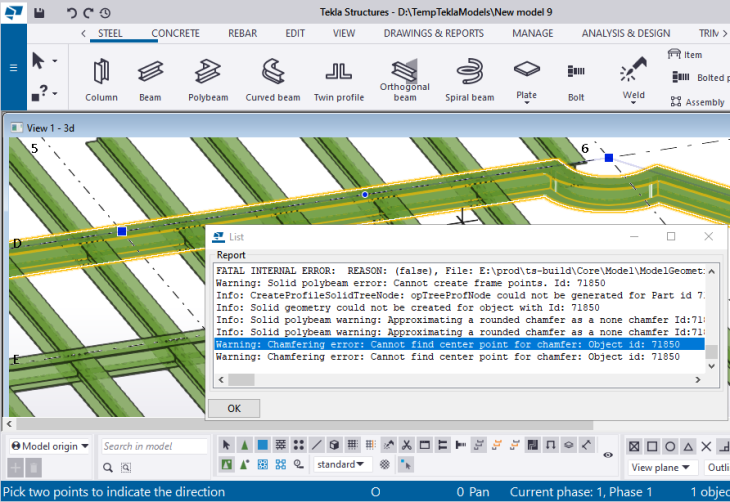This screenshot has width=730, height=502.
Task: Toggle the select points four-dots switch
Action: (x=298, y=445)
